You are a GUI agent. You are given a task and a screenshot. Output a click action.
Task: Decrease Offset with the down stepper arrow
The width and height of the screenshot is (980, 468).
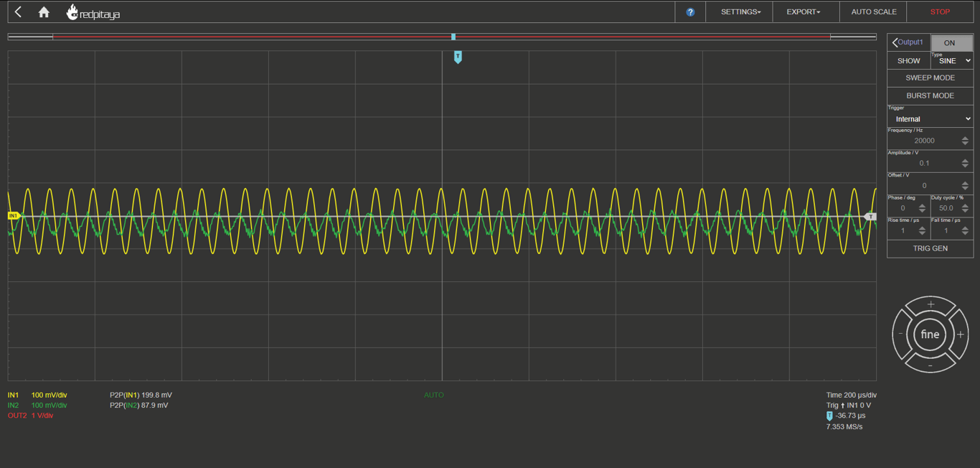click(965, 188)
